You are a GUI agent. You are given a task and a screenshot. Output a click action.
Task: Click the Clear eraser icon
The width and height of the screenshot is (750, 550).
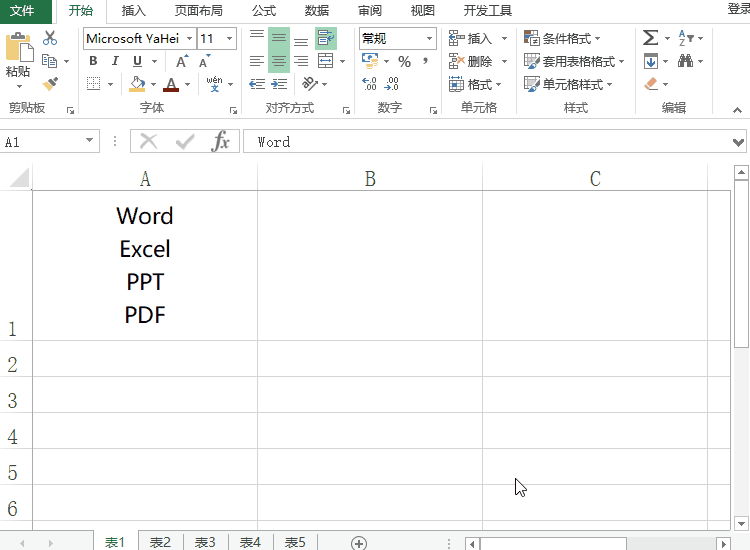(x=651, y=84)
